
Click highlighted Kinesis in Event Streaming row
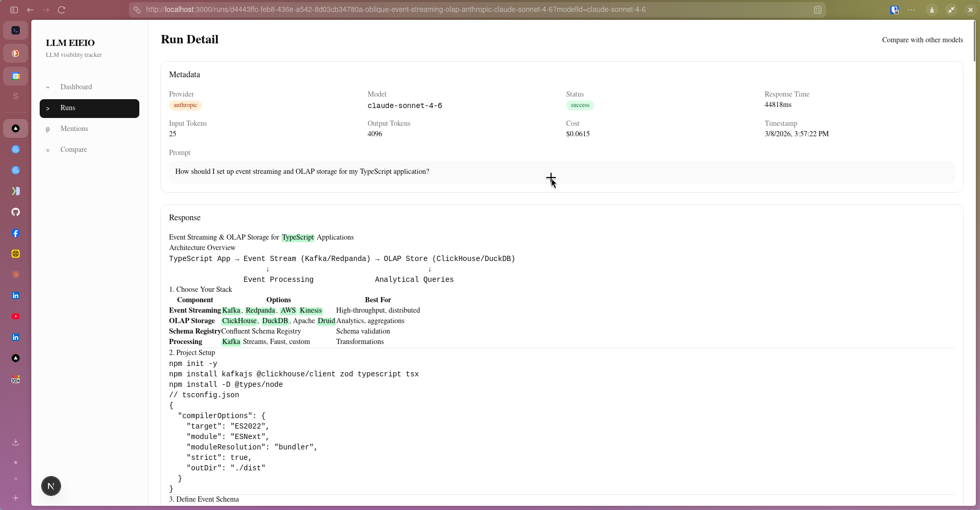(310, 310)
